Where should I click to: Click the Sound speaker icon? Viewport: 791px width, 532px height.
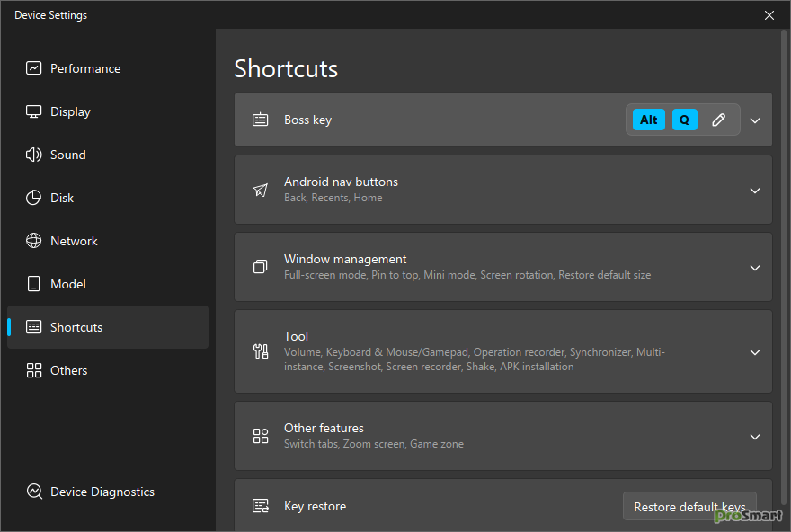[34, 155]
